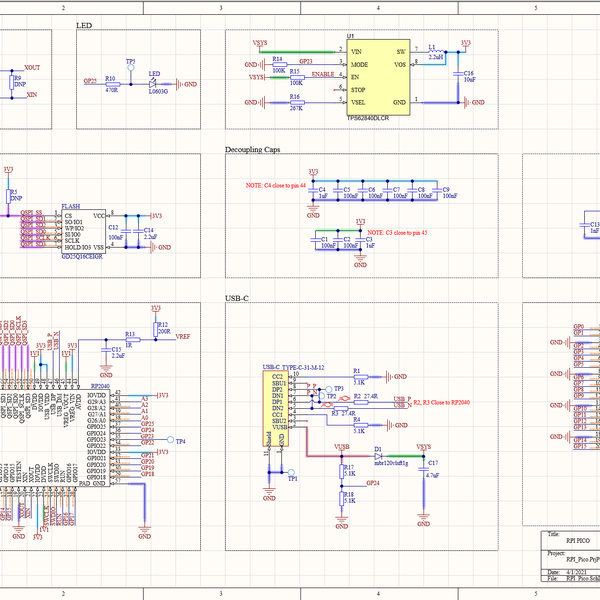Click the VUSB power label above R17
The width and height of the screenshot is (600, 600).
342,447
